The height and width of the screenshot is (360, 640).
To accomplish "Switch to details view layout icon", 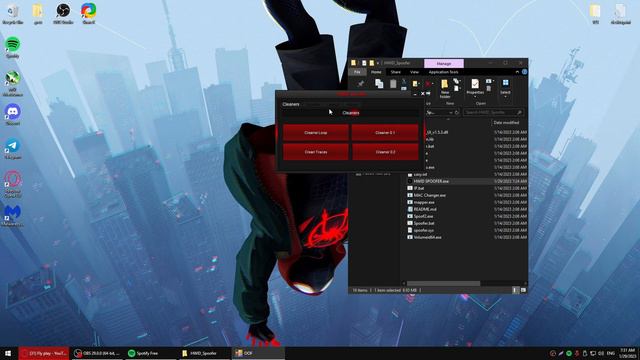I will click(x=515, y=290).
